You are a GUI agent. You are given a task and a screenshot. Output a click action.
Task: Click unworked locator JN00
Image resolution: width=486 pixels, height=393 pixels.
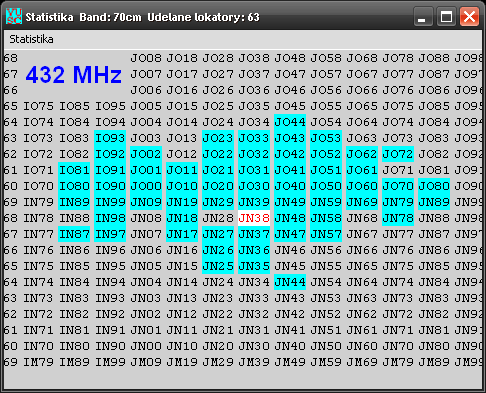point(146,346)
